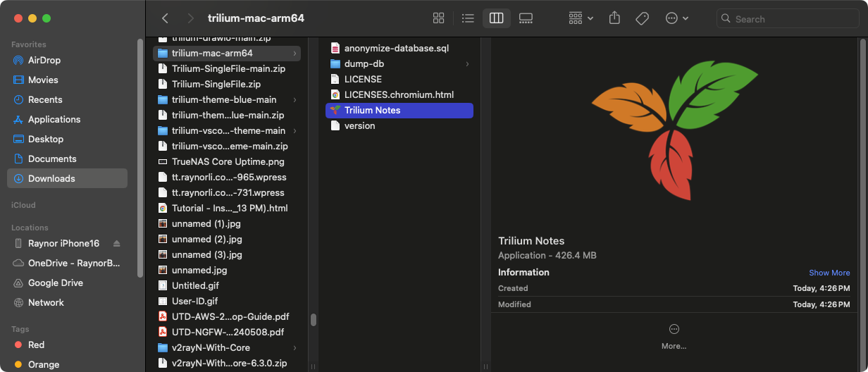Select v2rayN-With...ore-6.3.0.zip
Image resolution: width=868 pixels, height=372 pixels.
coord(227,363)
